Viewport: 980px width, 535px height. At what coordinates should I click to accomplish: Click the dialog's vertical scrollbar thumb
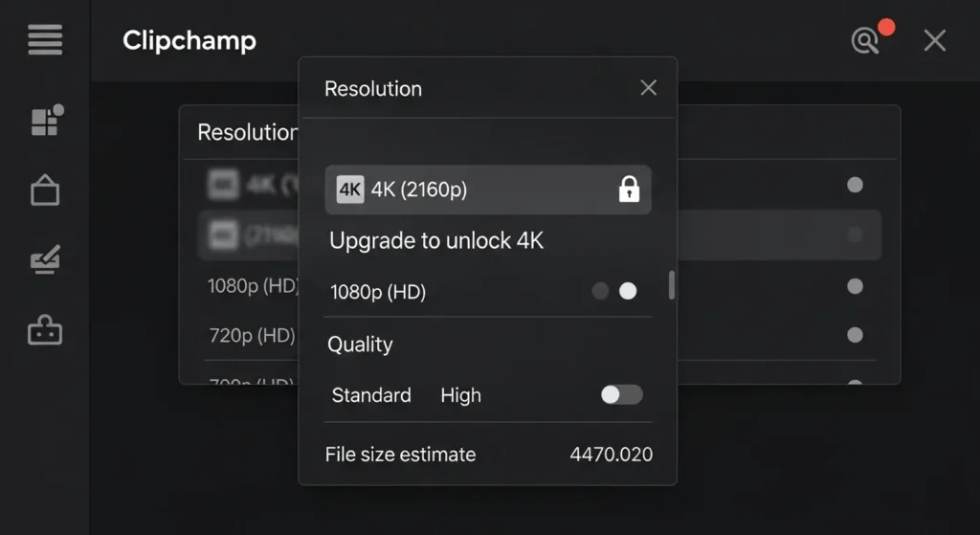(x=672, y=285)
